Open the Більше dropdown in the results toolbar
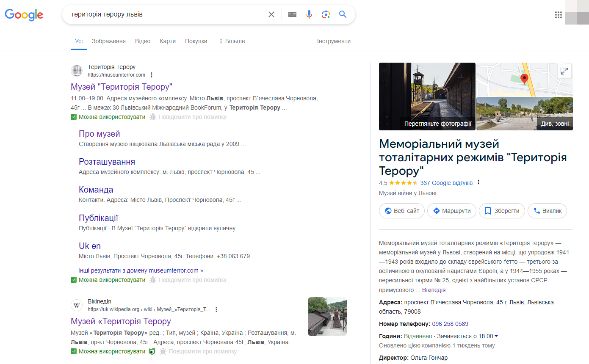Screen dimensions: 589x364 click(232, 41)
